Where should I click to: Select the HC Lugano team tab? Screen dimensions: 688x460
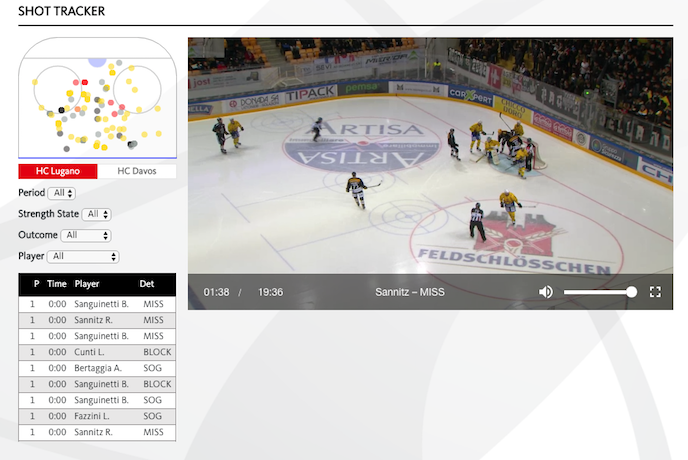pos(58,171)
